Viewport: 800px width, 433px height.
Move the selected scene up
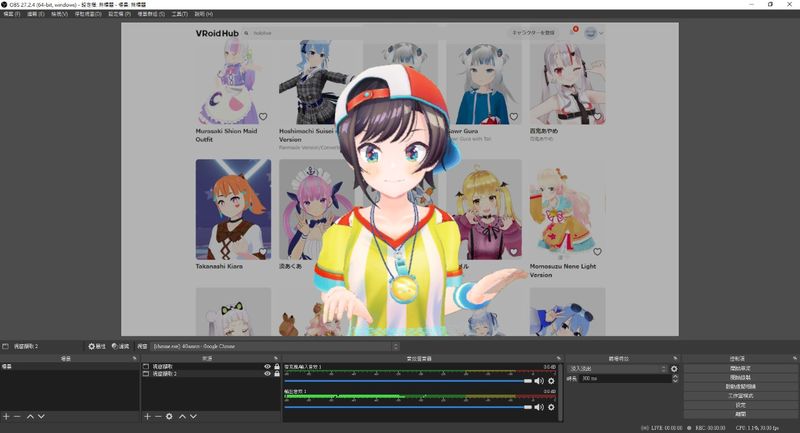pos(30,417)
